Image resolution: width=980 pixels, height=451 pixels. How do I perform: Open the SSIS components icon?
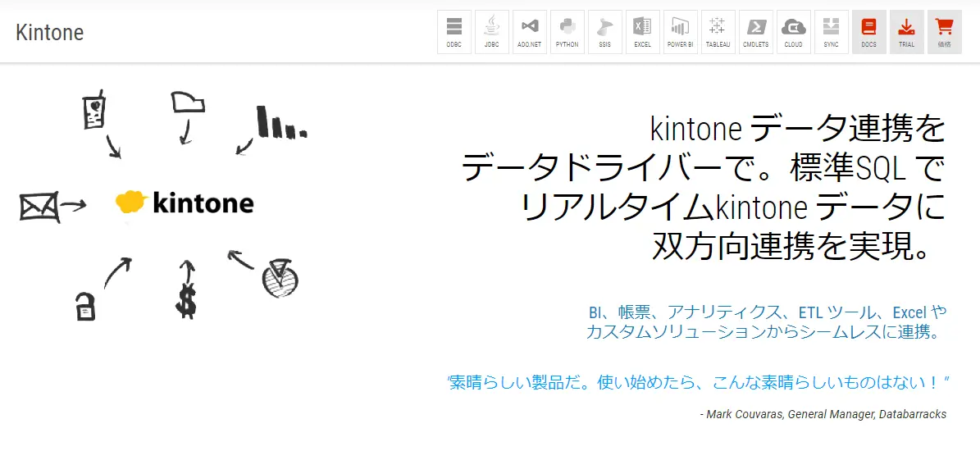[x=605, y=32]
